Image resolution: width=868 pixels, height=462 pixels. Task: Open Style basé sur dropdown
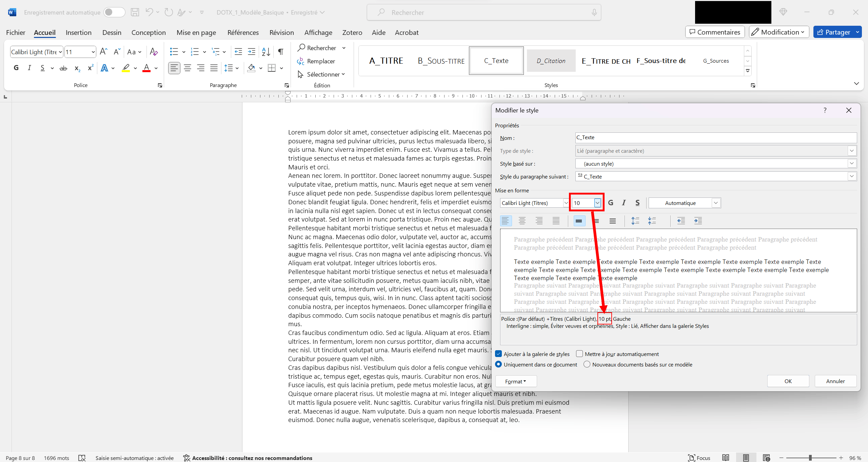(851, 164)
